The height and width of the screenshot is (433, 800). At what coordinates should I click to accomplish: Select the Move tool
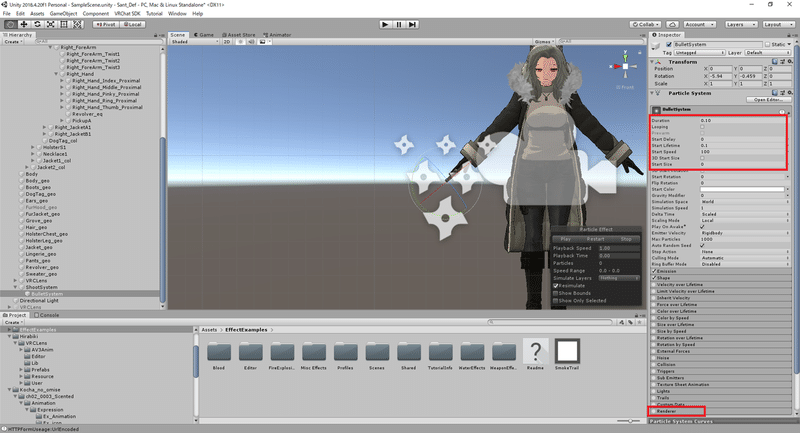[23, 24]
